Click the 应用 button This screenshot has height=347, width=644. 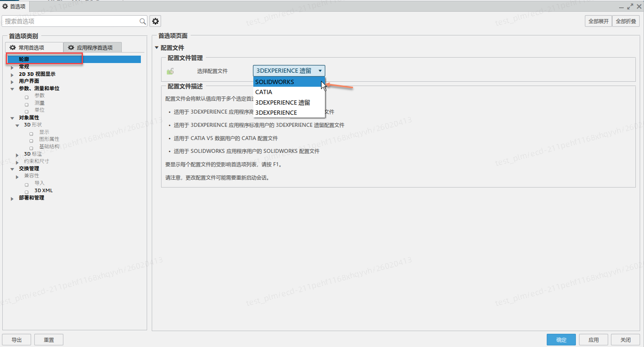tap(593, 340)
